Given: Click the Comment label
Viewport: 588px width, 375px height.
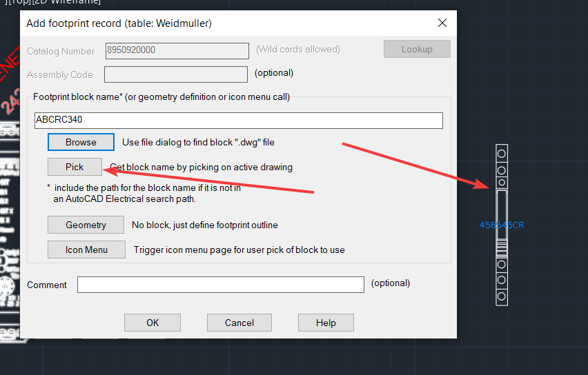Looking at the screenshot, I should coord(47,285).
